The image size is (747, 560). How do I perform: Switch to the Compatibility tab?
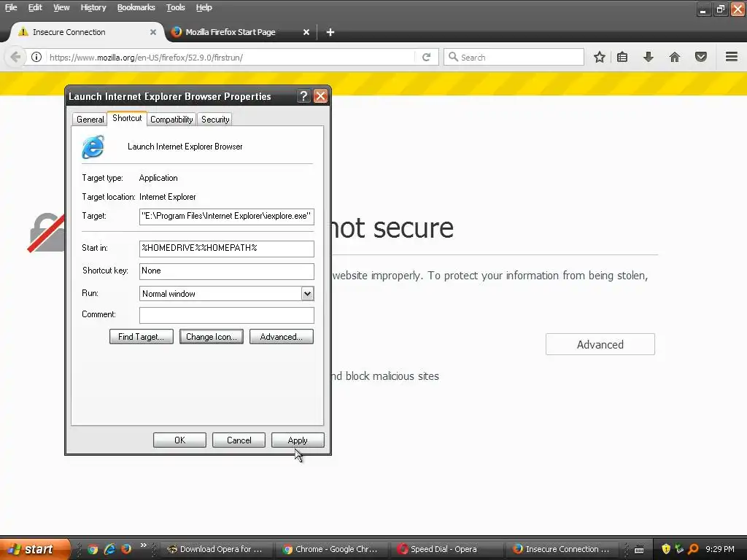coord(171,120)
